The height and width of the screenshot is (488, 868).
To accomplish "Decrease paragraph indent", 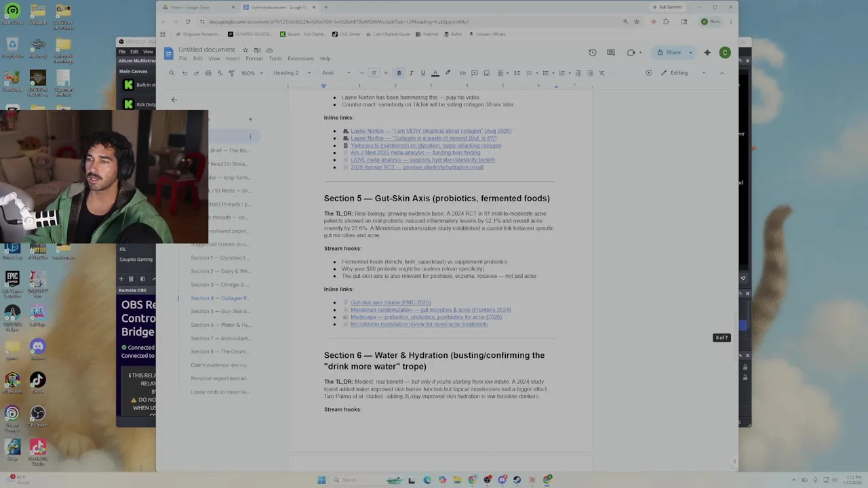I will (578, 73).
